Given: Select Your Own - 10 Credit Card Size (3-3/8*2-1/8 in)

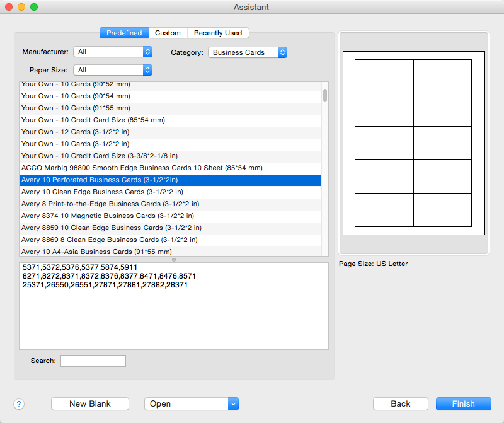Looking at the screenshot, I should 170,156.
